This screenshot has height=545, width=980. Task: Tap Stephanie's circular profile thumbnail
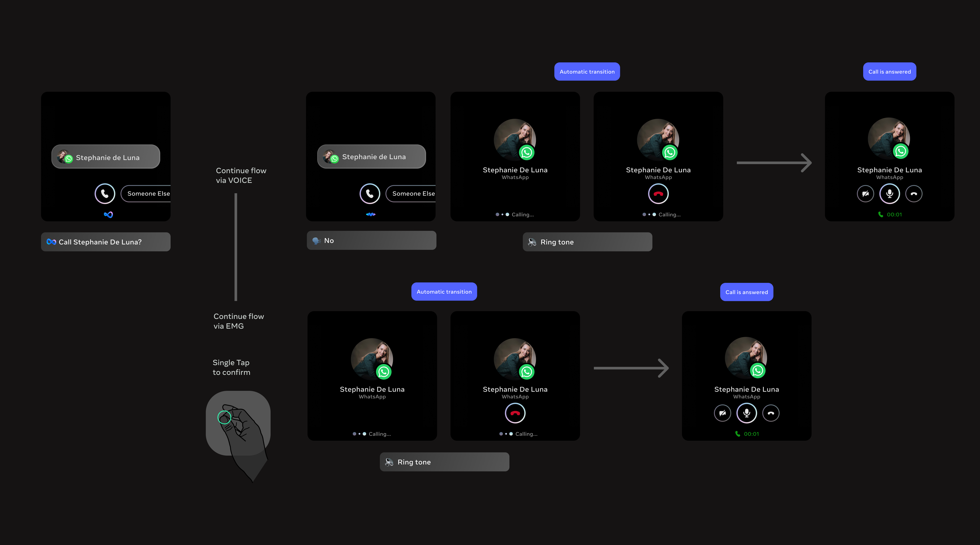pyautogui.click(x=515, y=139)
